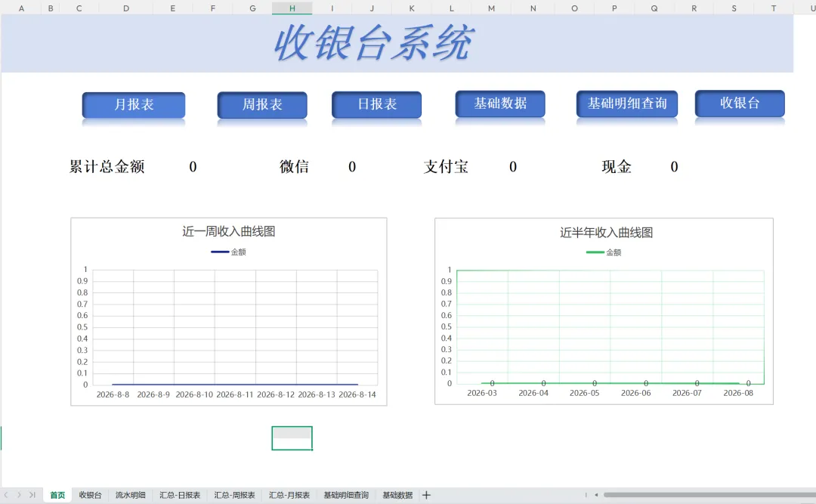
Task: Go to 基础数据 blue button
Action: pyautogui.click(x=500, y=103)
